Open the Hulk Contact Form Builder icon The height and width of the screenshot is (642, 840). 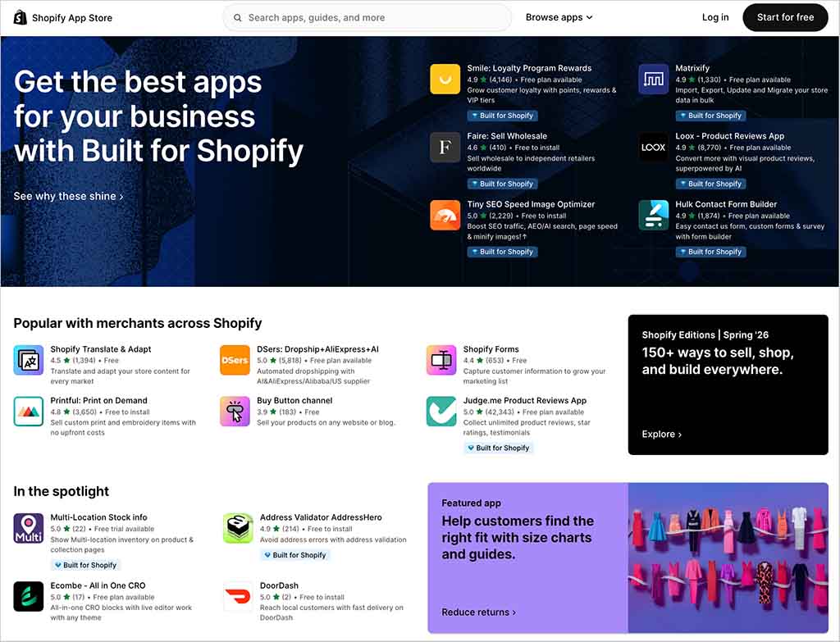tap(654, 216)
